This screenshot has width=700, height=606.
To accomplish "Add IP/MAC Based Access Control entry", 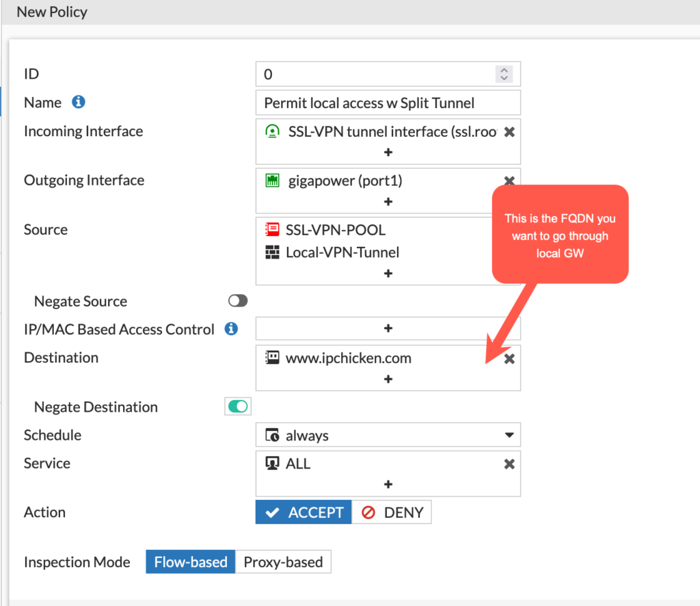I will [388, 328].
